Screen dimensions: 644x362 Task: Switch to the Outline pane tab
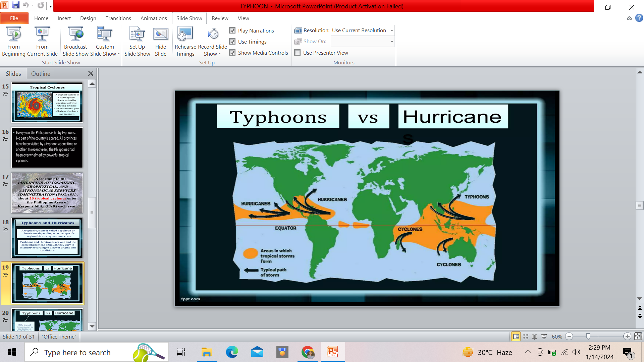tap(41, 73)
